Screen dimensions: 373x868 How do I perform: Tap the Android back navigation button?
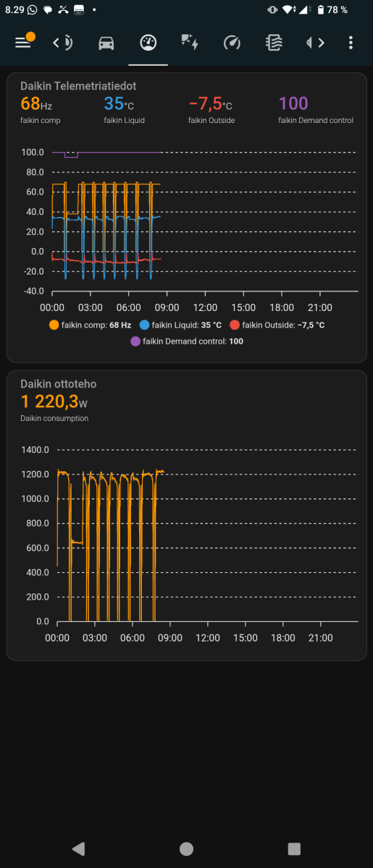click(79, 848)
